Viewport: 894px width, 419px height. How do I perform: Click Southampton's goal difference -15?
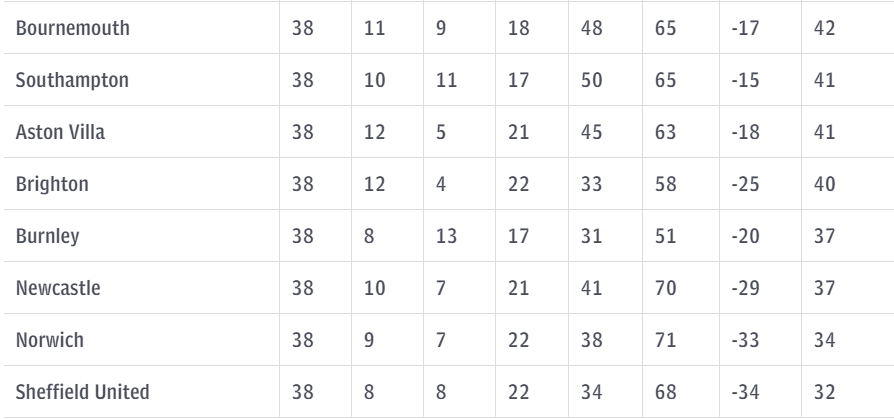[745, 80]
